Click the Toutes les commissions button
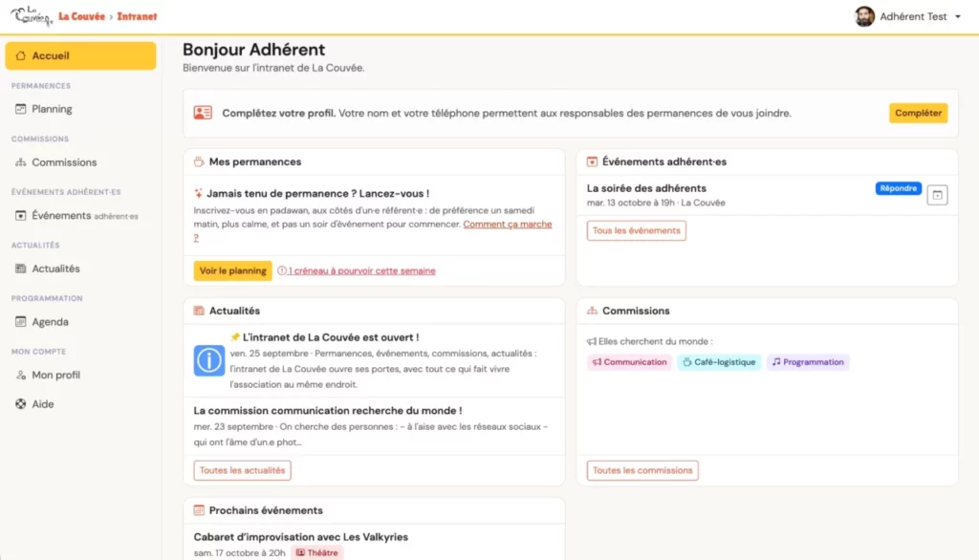This screenshot has width=979, height=560. (x=642, y=470)
